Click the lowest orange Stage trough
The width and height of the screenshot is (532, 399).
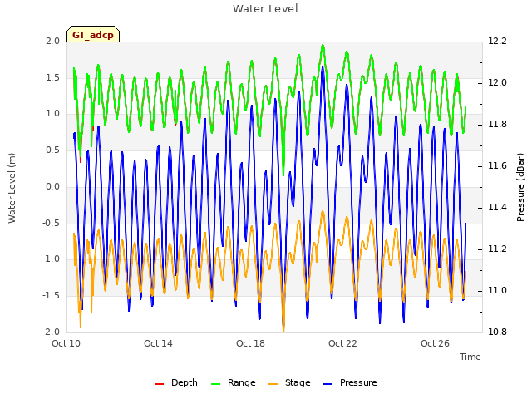283,330
